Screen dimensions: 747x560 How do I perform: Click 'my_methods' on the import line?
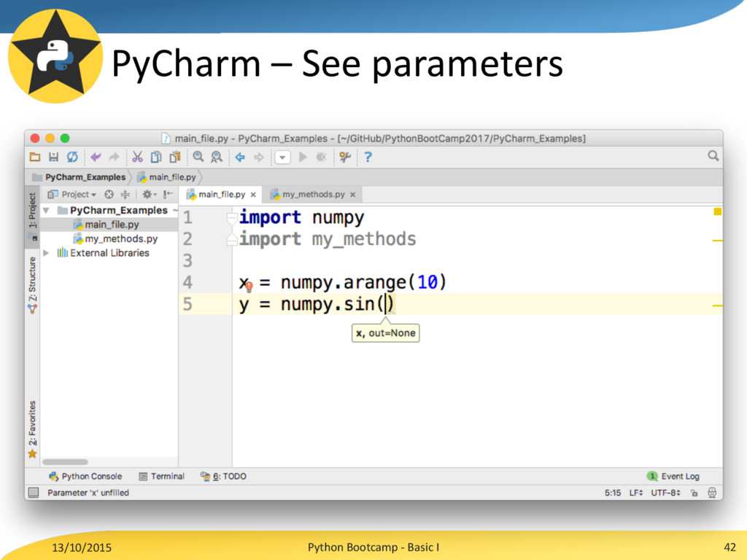(364, 239)
